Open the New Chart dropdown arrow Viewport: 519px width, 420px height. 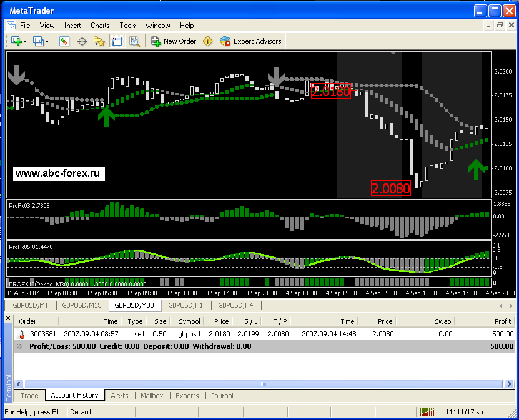click(x=25, y=42)
